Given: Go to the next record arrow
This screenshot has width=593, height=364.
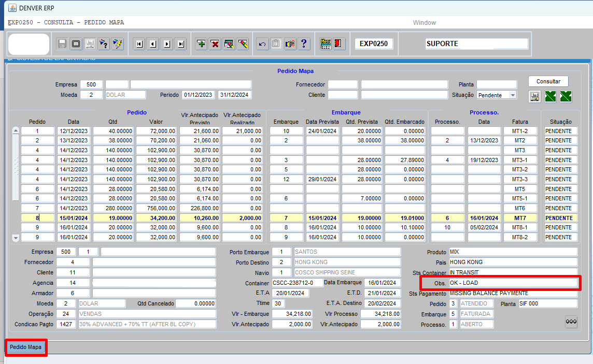Looking at the screenshot, I should pos(167,44).
